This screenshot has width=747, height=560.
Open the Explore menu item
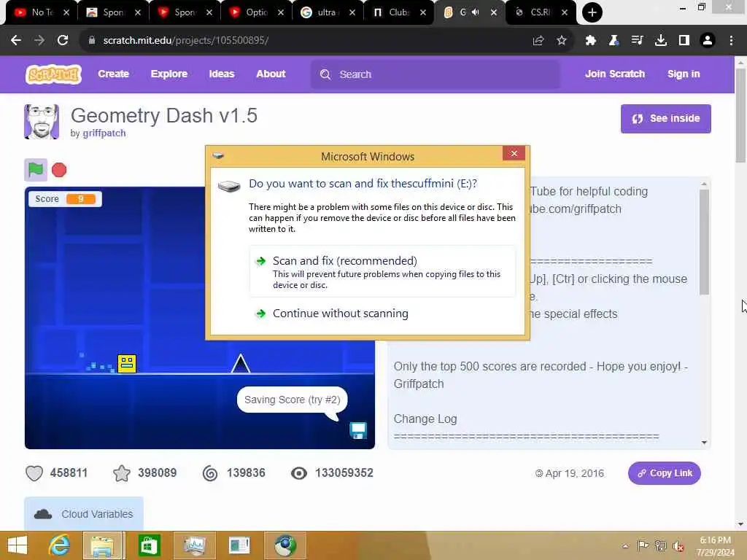tap(169, 74)
